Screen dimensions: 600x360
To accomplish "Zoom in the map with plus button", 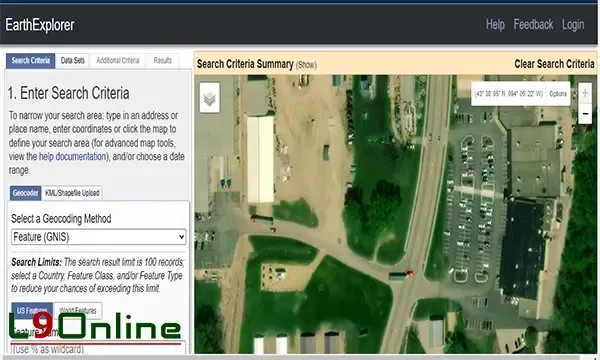I will pyautogui.click(x=585, y=93).
